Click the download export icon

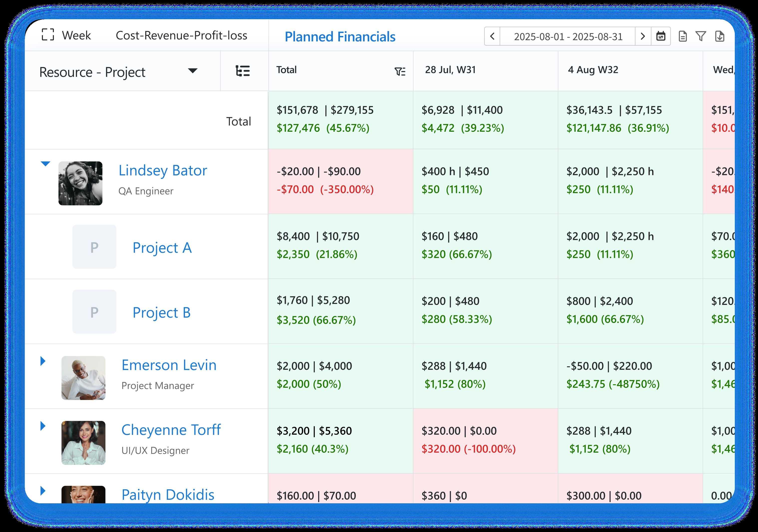[719, 36]
